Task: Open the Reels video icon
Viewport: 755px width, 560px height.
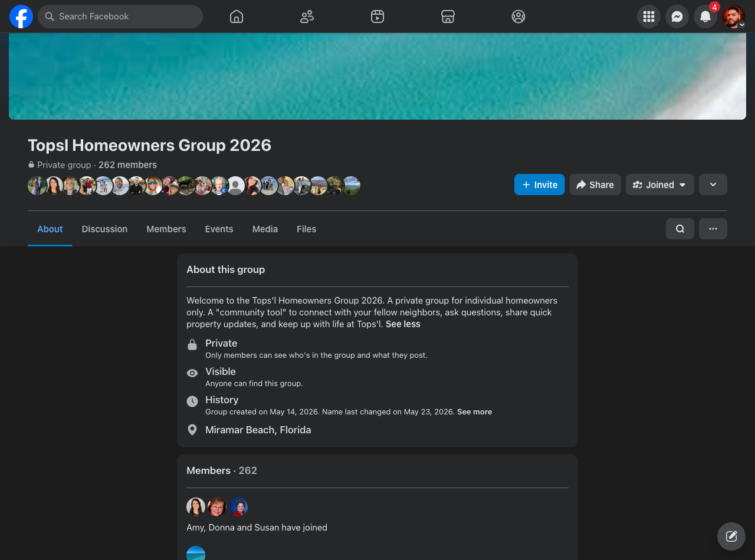Action: [377, 17]
